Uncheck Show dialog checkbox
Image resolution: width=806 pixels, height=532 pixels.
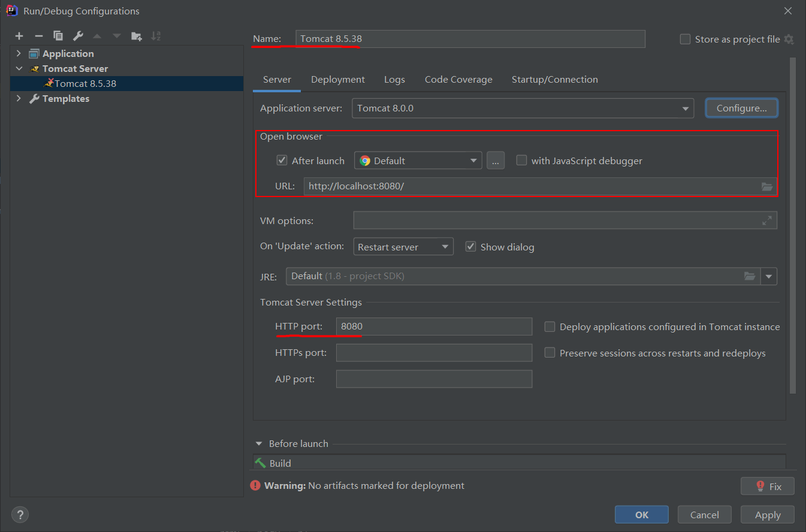[470, 247]
